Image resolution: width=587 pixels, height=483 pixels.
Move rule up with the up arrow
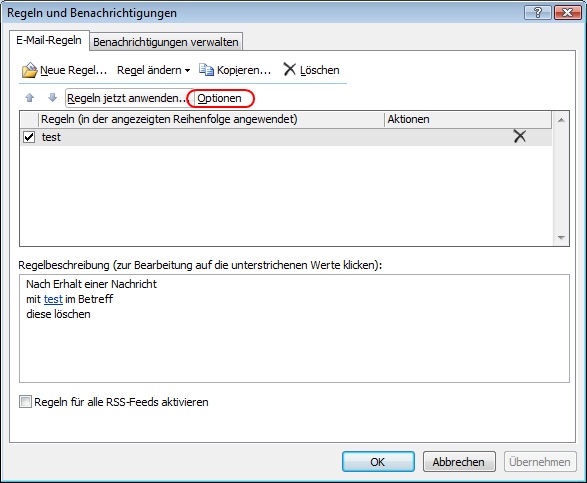click(30, 98)
